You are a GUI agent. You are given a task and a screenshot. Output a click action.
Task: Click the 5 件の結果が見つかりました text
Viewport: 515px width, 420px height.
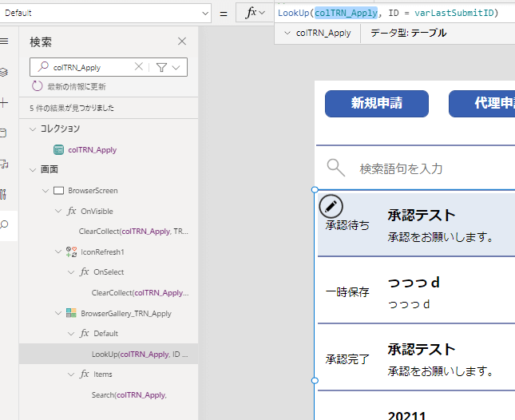(x=72, y=108)
